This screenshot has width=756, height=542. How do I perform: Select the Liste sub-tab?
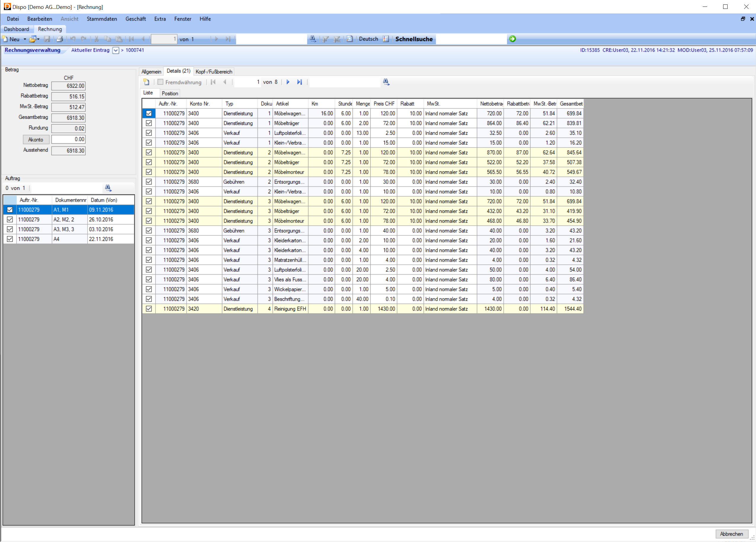(148, 93)
